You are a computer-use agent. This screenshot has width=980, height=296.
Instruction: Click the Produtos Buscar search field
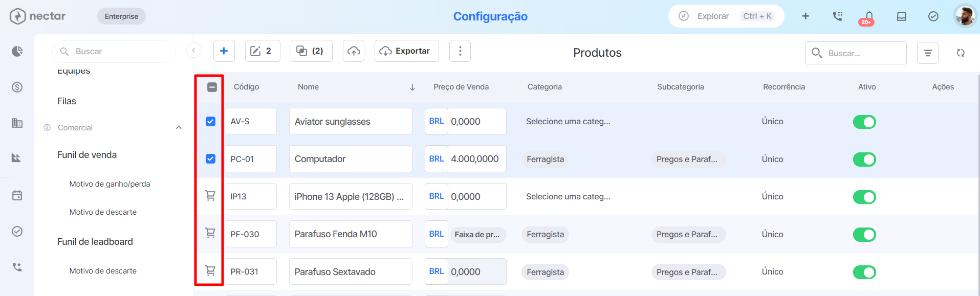[x=856, y=53]
